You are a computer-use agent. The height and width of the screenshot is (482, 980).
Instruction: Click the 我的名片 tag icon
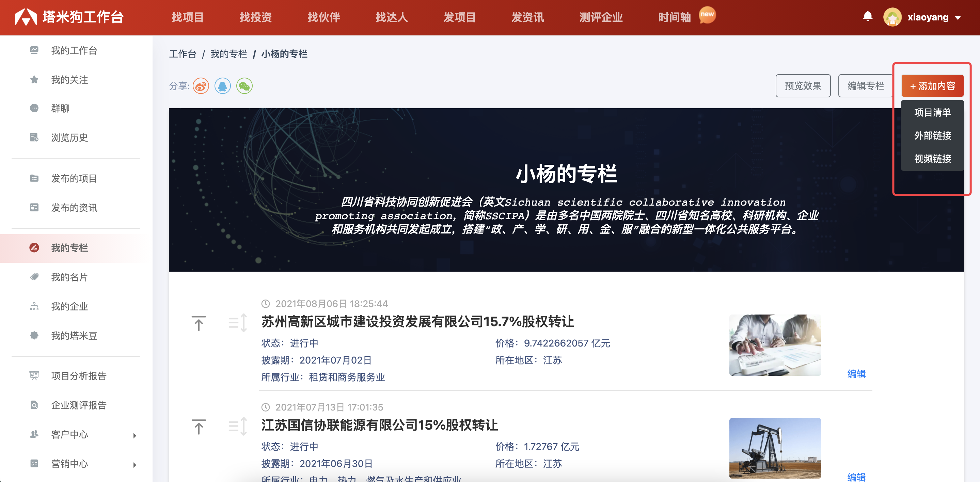(x=34, y=277)
